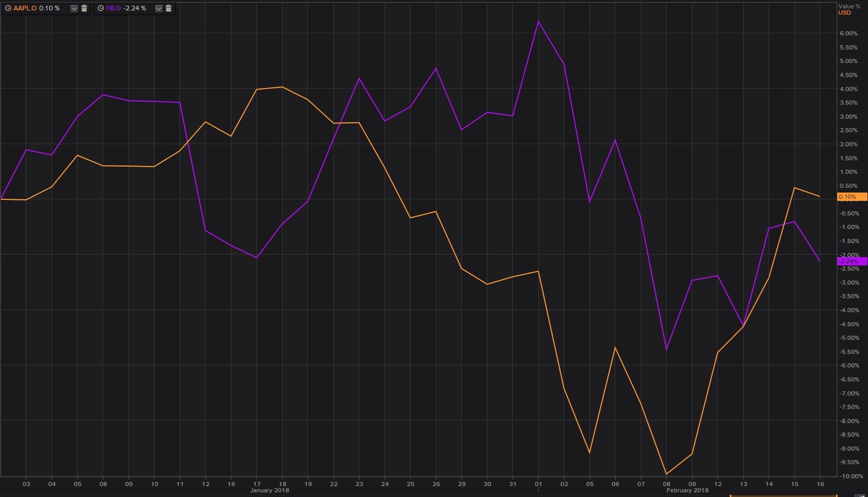Click the "-2.24 %" value in the FB.O legend

(135, 8)
